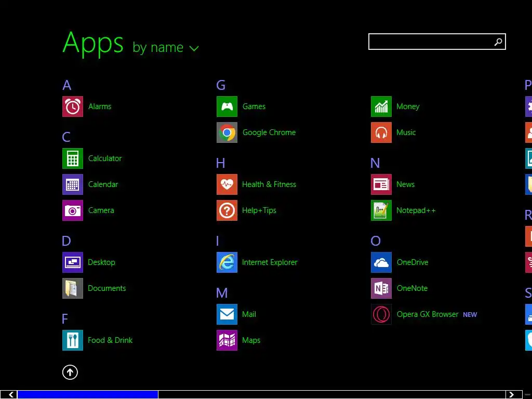Open the Games app icon
This screenshot has width=532, height=399.
tap(227, 107)
